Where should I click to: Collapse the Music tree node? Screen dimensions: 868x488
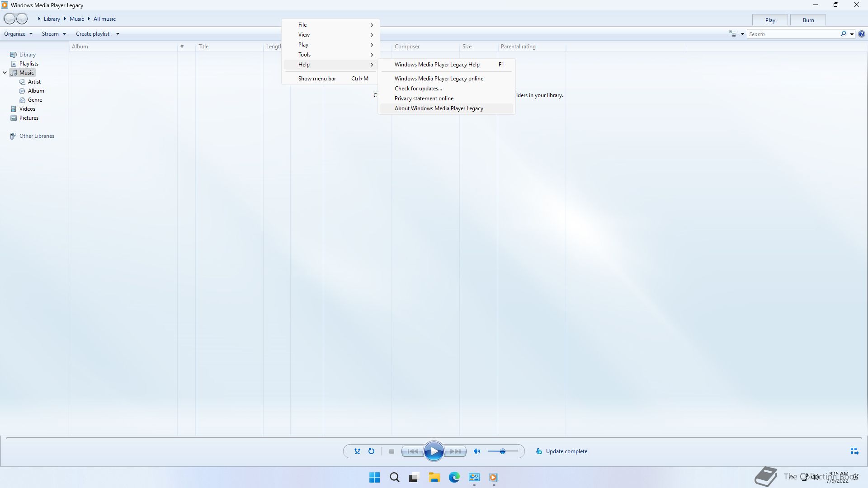[x=5, y=73]
